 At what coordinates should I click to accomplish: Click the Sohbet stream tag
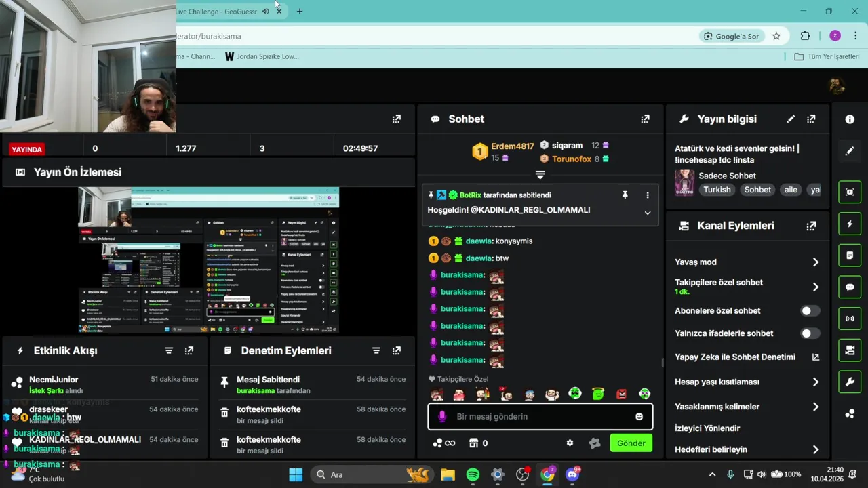pyautogui.click(x=757, y=190)
